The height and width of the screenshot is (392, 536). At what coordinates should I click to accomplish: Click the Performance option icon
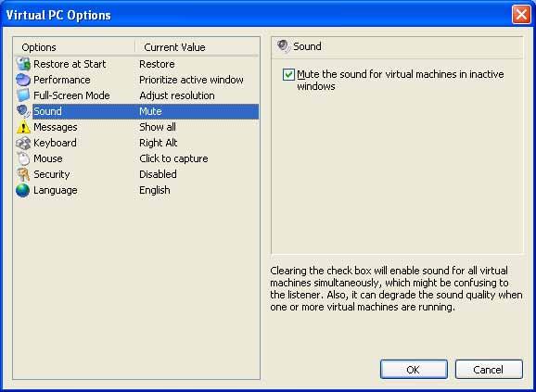tap(23, 80)
